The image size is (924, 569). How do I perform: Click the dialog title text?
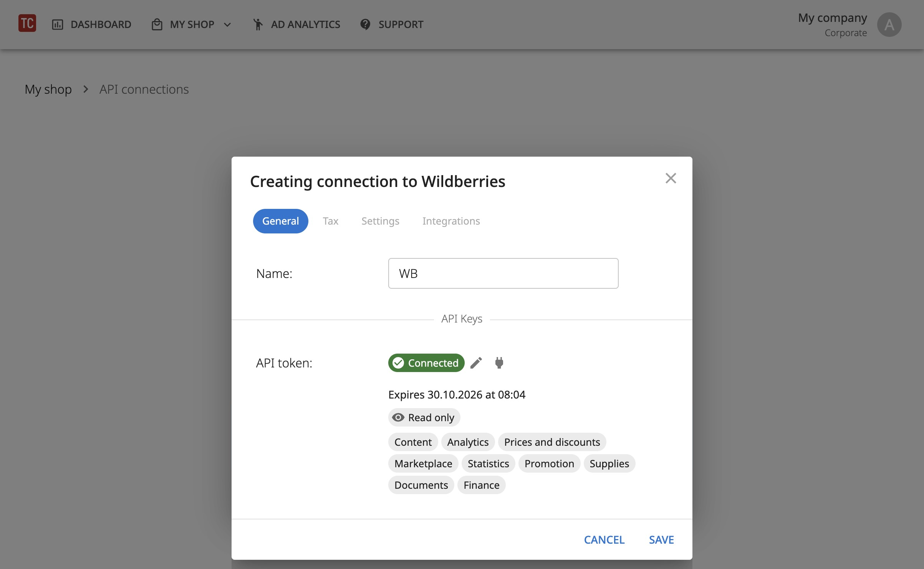[x=378, y=181]
